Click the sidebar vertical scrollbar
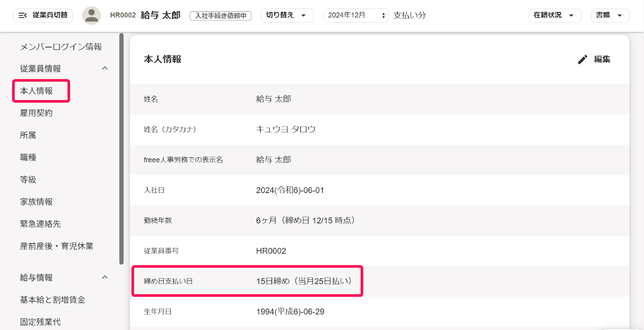 (x=122, y=149)
